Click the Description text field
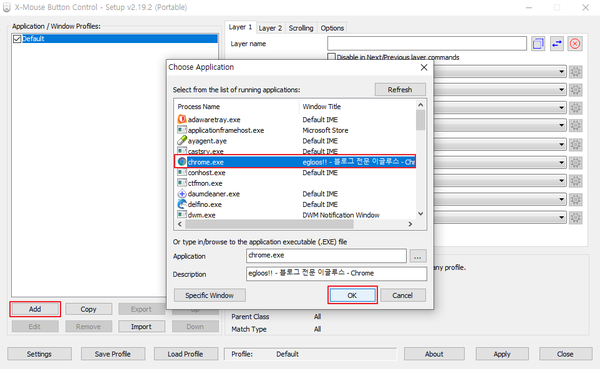Viewport: 600px width, 369px height. click(x=336, y=273)
